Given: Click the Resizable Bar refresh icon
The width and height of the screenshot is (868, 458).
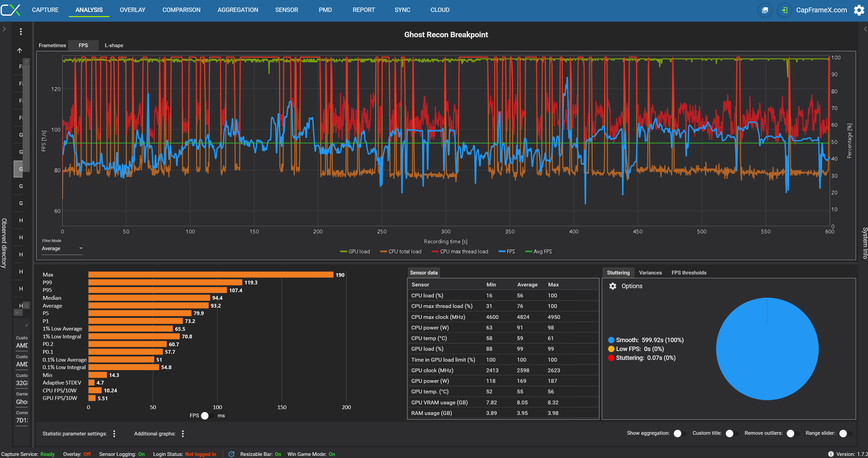Looking at the screenshot, I should (x=232, y=454).
